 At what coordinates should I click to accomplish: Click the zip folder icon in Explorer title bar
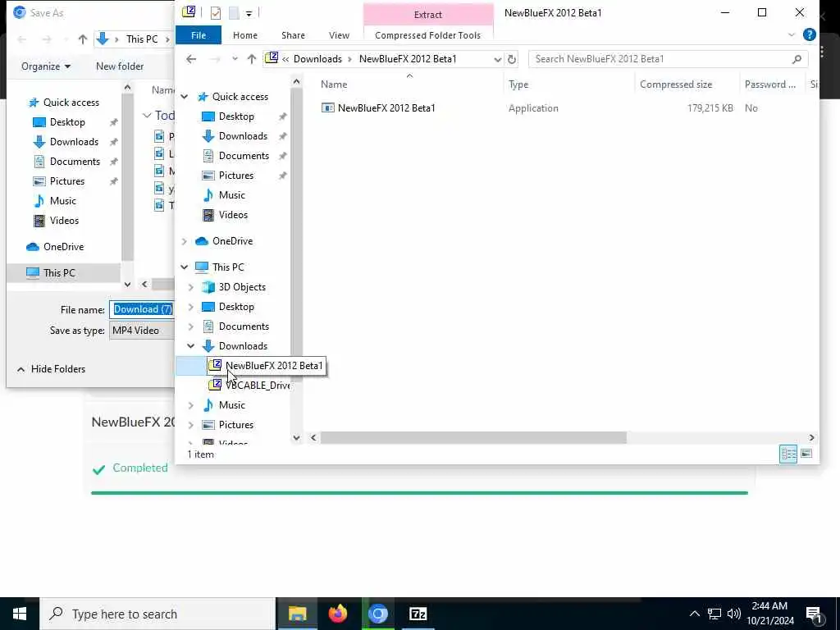(x=189, y=12)
